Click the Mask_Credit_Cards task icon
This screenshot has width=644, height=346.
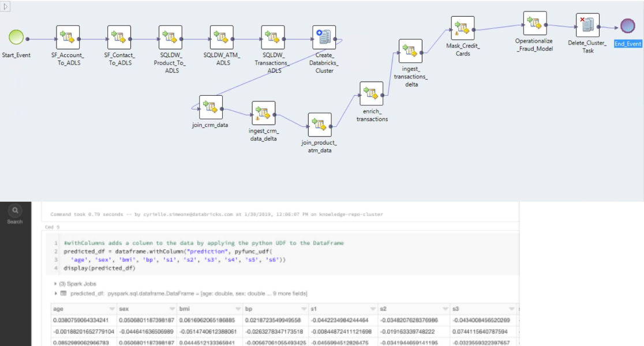[463, 28]
